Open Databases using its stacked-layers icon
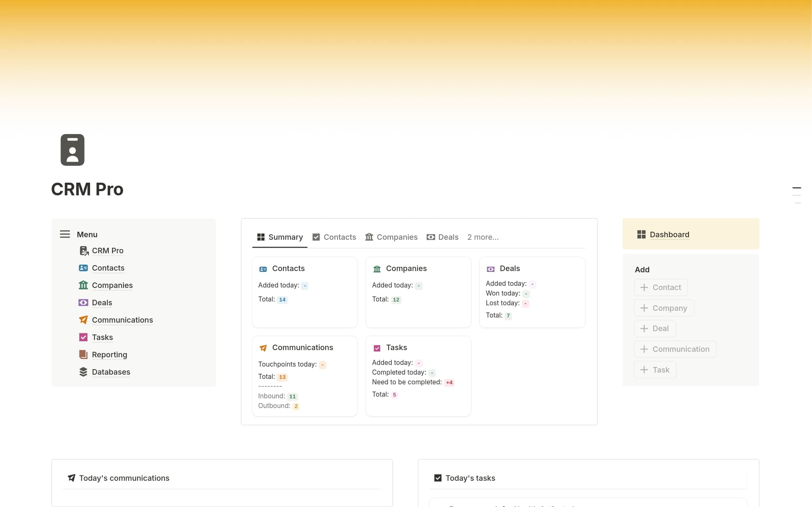This screenshot has height=507, width=812. coord(83,372)
